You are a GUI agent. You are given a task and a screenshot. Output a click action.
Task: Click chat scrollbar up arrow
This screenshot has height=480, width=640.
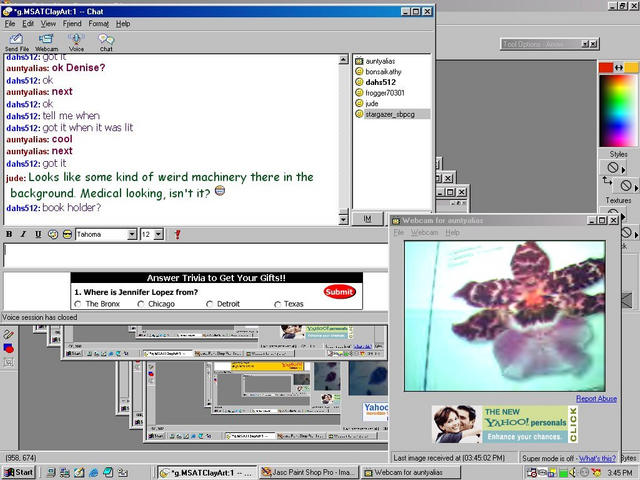tap(343, 60)
